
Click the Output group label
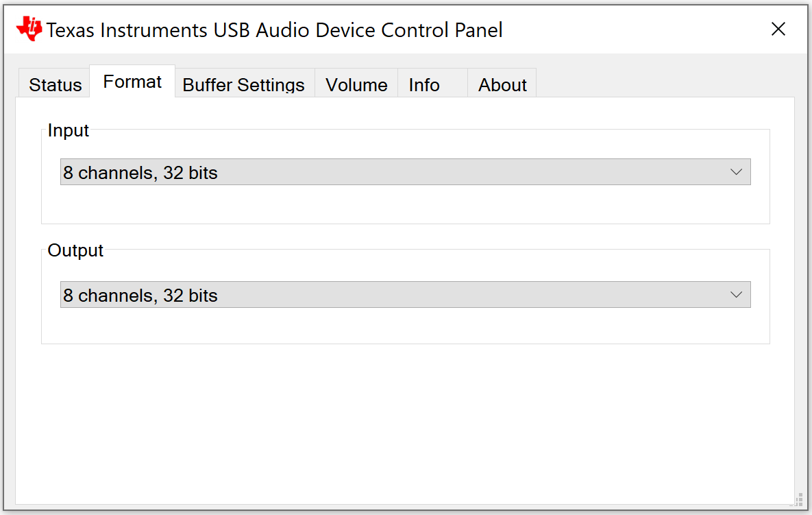pyautogui.click(x=75, y=250)
